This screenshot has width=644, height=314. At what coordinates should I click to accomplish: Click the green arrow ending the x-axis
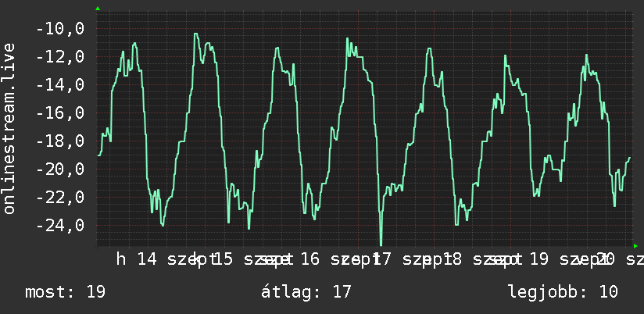tap(635, 246)
